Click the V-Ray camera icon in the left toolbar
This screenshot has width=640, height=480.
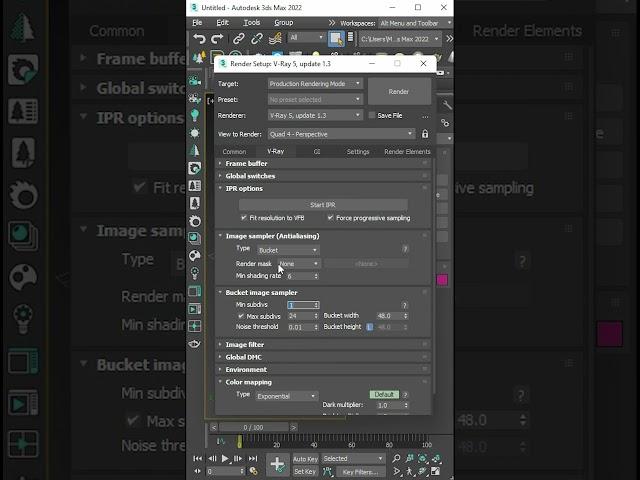[x=195, y=81]
